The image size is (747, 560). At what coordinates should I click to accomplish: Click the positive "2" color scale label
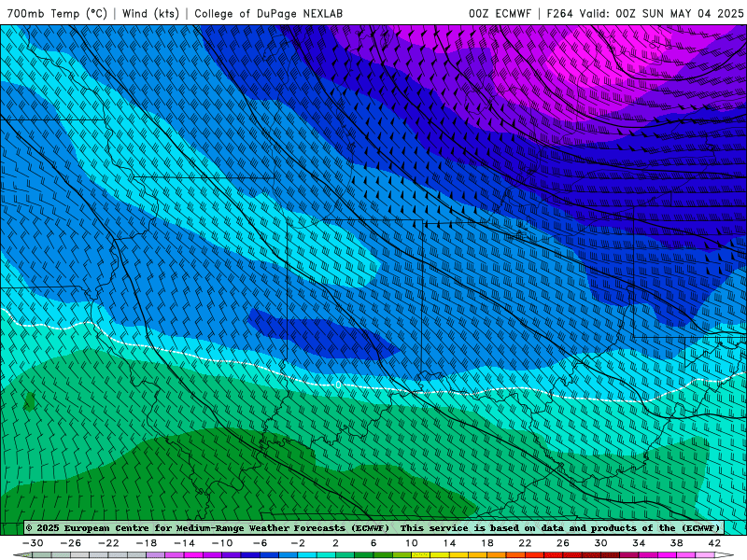(x=336, y=543)
